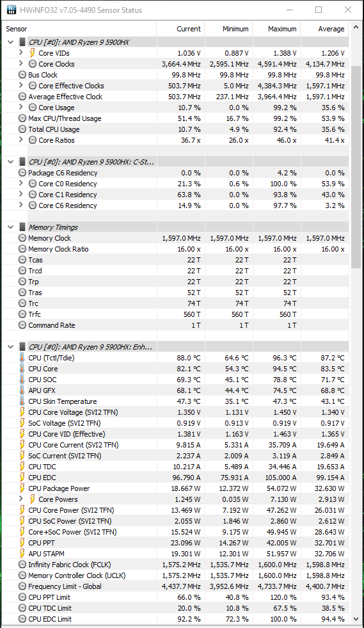This screenshot has width=364, height=628.
Task: Click the HWiNFO32 app icon in title bar
Action: 12,10
